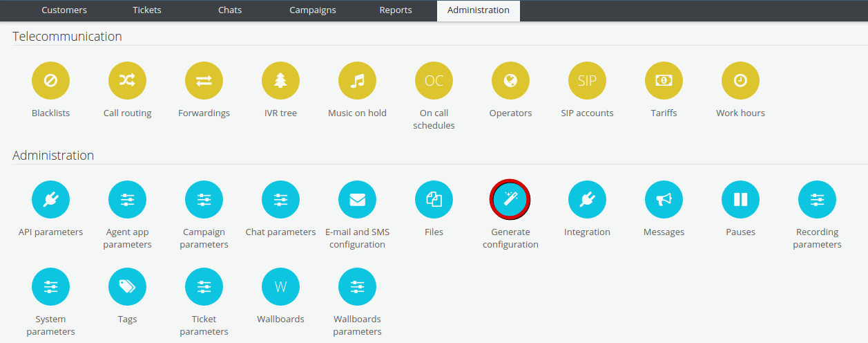Open System parameters icon
Image resolution: width=868 pixels, height=343 pixels.
click(50, 287)
